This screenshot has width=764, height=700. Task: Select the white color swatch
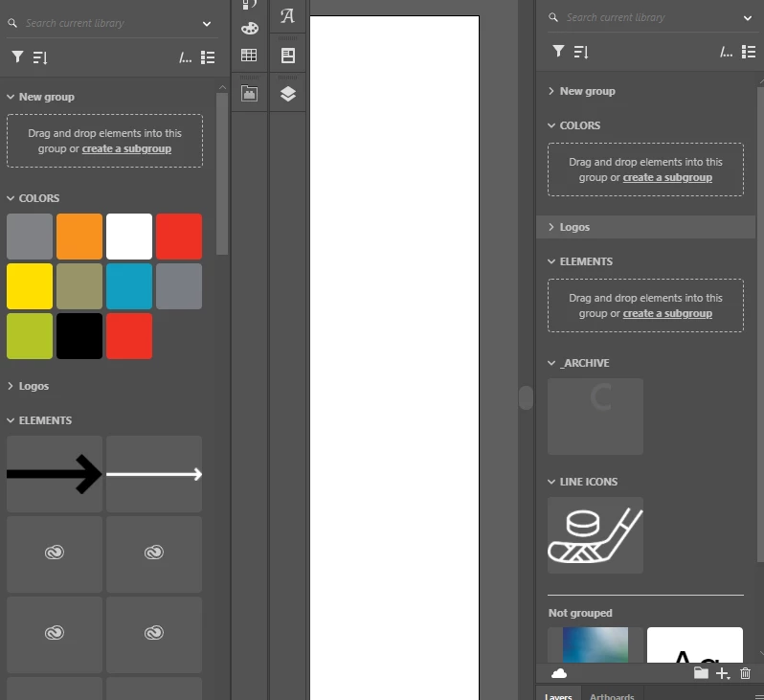[x=129, y=237]
